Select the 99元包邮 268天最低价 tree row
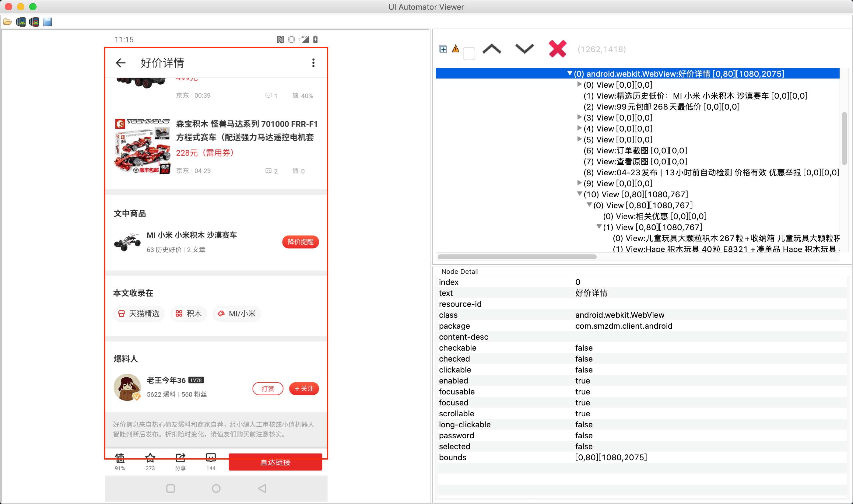The width and height of the screenshot is (853, 504). click(662, 107)
